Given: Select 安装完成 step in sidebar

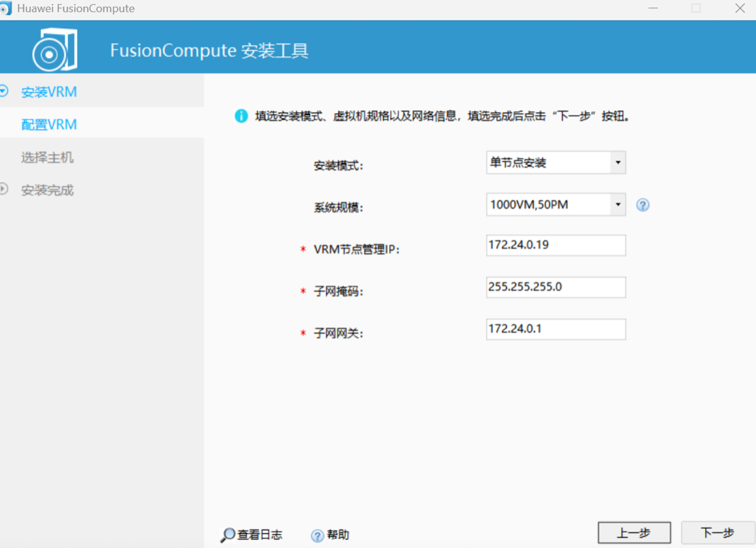Looking at the screenshot, I should click(x=47, y=190).
